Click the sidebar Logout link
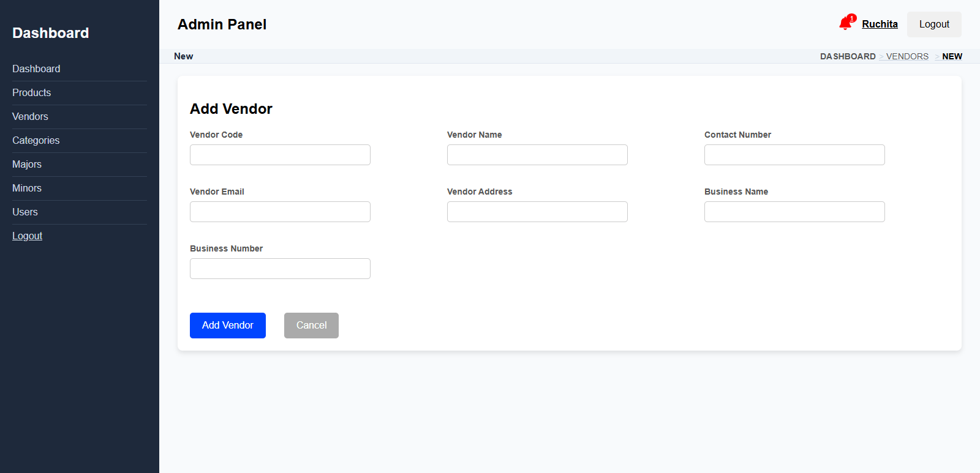 [28, 236]
